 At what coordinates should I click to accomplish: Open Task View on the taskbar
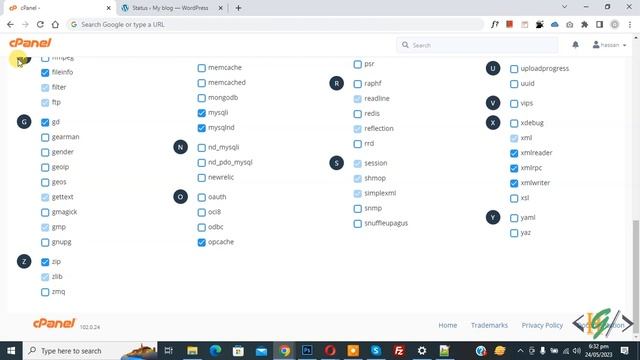168,351
